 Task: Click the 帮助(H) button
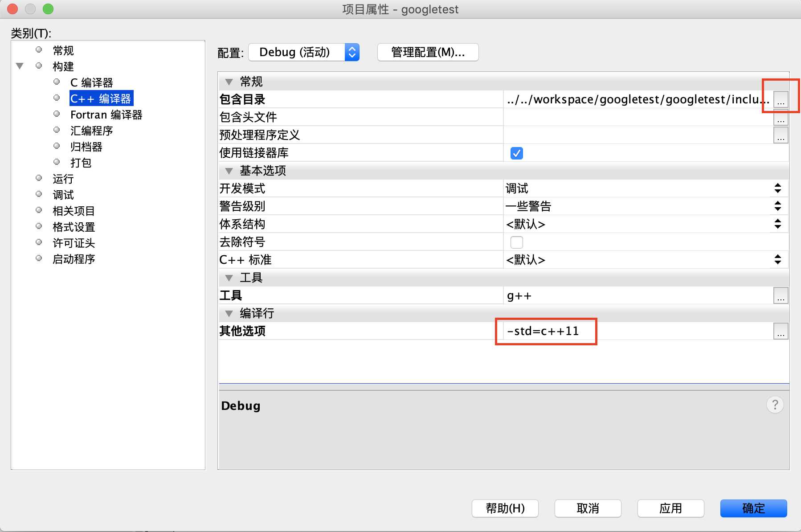coord(505,508)
